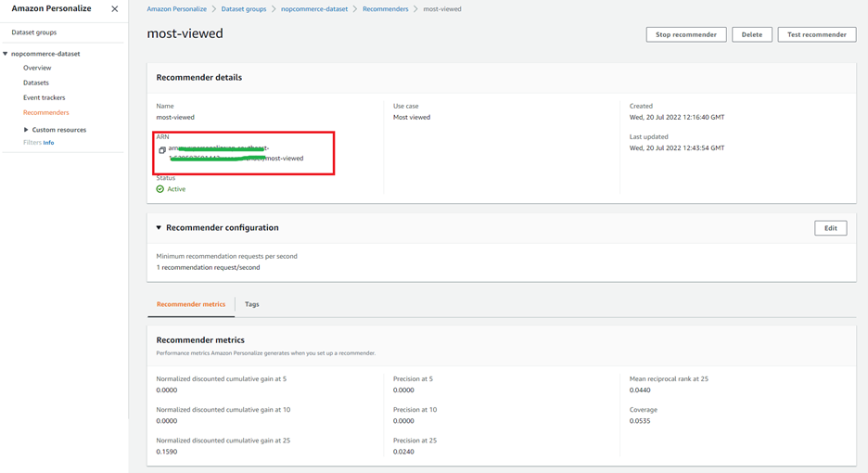Click the green Active status check icon
The height and width of the screenshot is (473, 868).
coord(160,189)
